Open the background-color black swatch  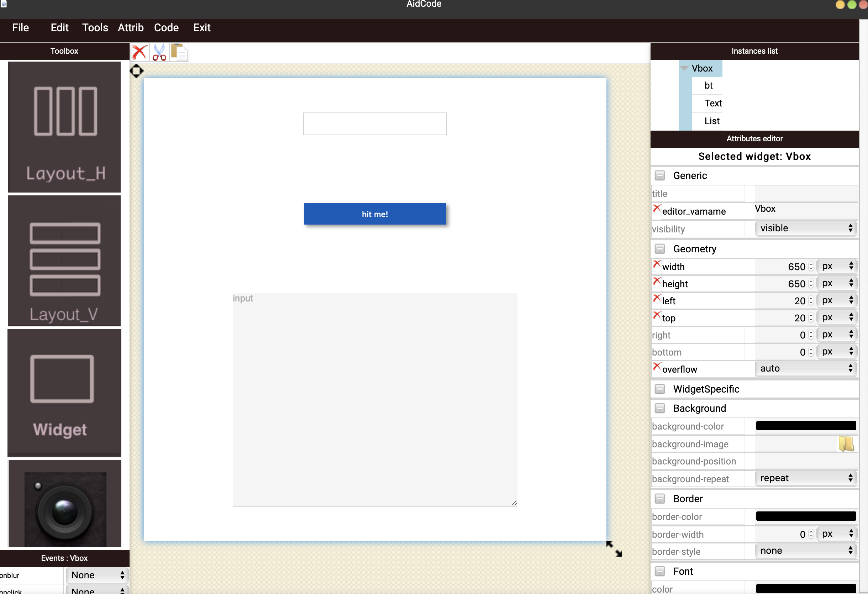pos(806,426)
